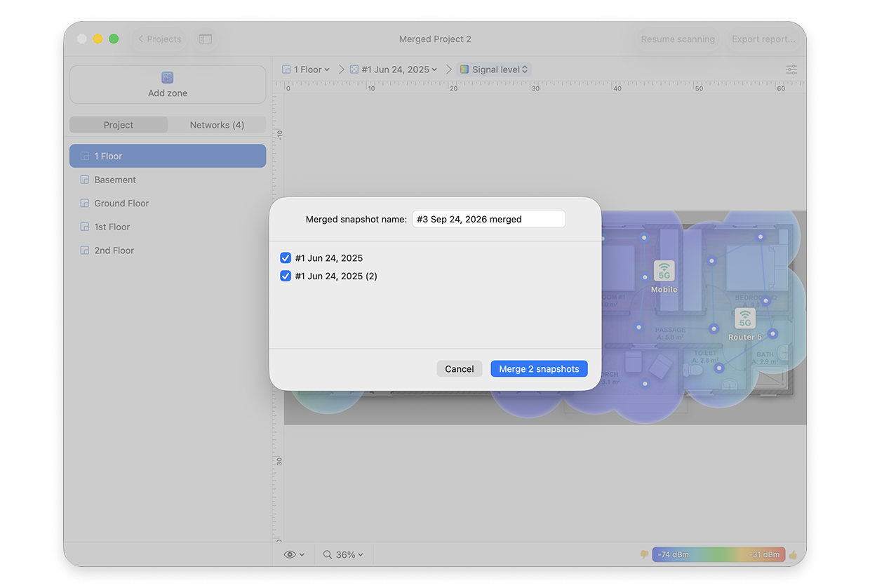
Task: Click the Add zone icon
Action: [x=167, y=77]
